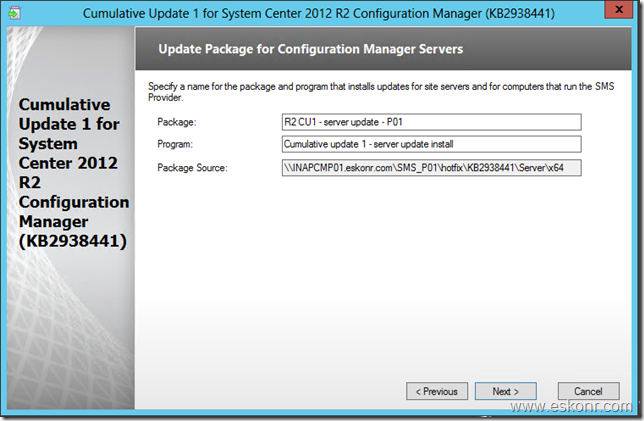This screenshot has height=421, width=644.
Task: Go back with the Previous button
Action: coord(437,391)
